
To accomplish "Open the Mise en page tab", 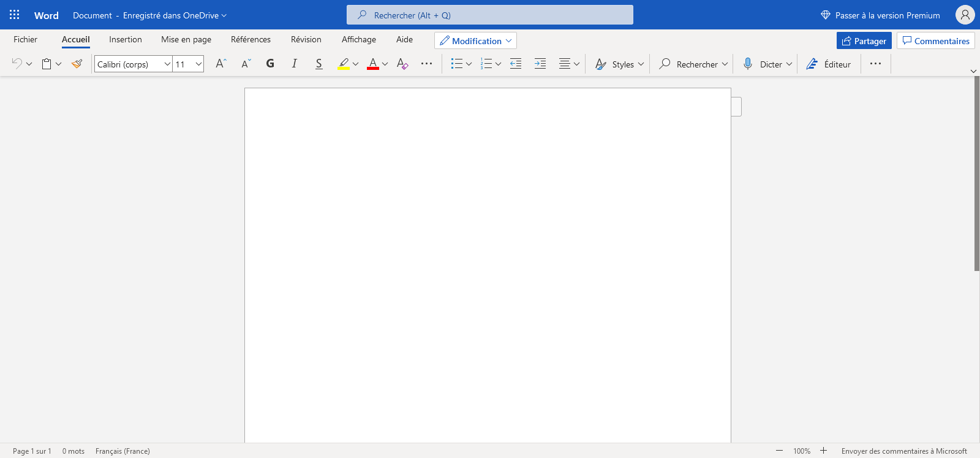I will coord(186,39).
